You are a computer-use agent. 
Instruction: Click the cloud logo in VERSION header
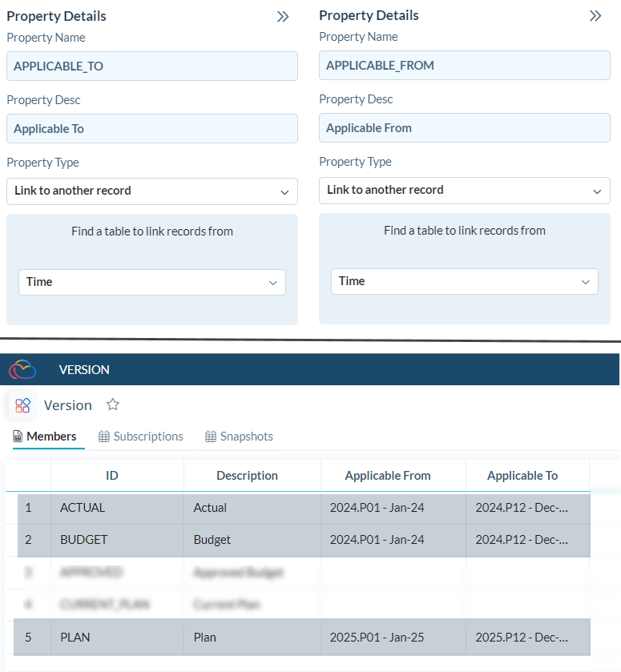click(22, 369)
